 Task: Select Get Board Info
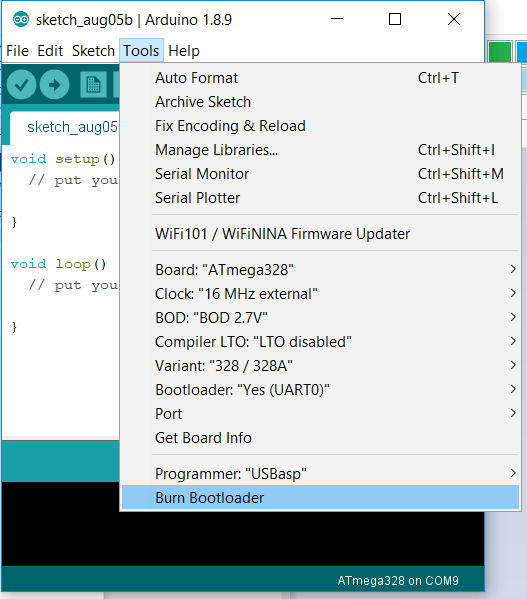[320, 438]
